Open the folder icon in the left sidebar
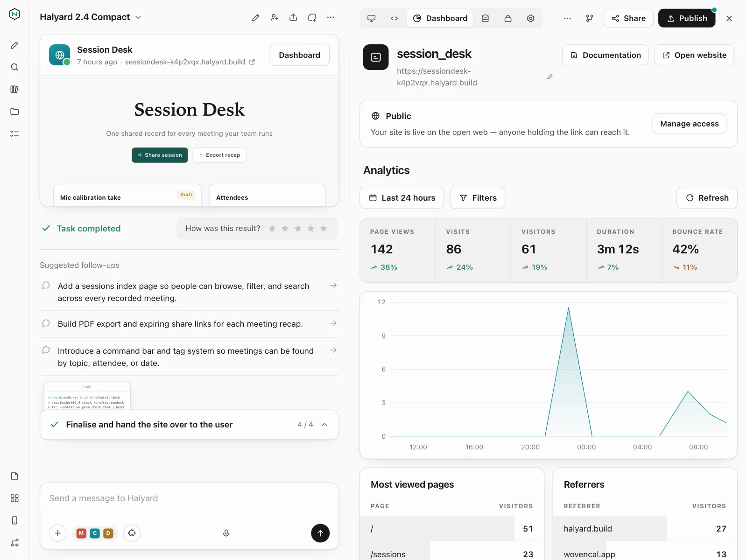Image resolution: width=747 pixels, height=560 pixels. pos(14,112)
